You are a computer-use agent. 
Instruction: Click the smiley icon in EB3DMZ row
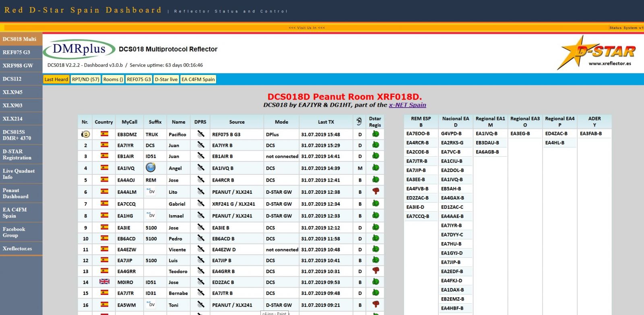85,134
